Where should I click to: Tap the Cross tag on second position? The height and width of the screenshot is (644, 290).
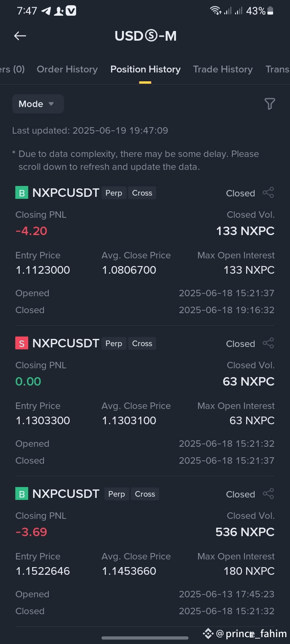click(x=142, y=343)
